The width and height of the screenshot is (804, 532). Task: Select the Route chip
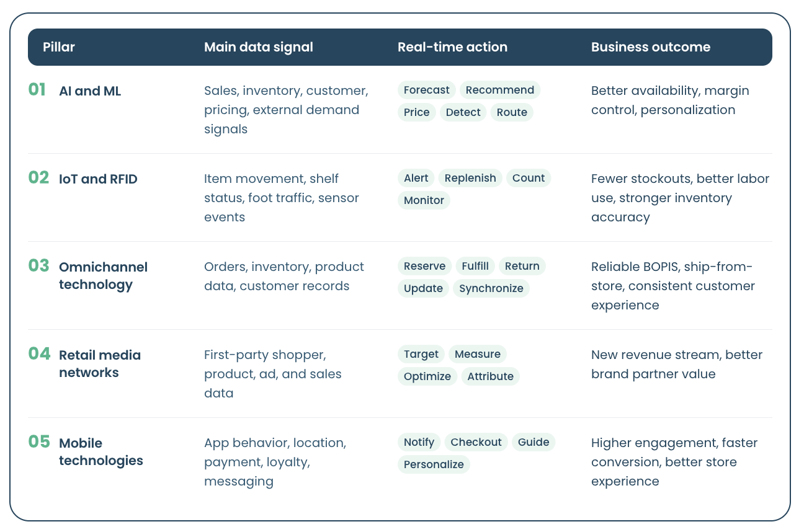(x=512, y=112)
